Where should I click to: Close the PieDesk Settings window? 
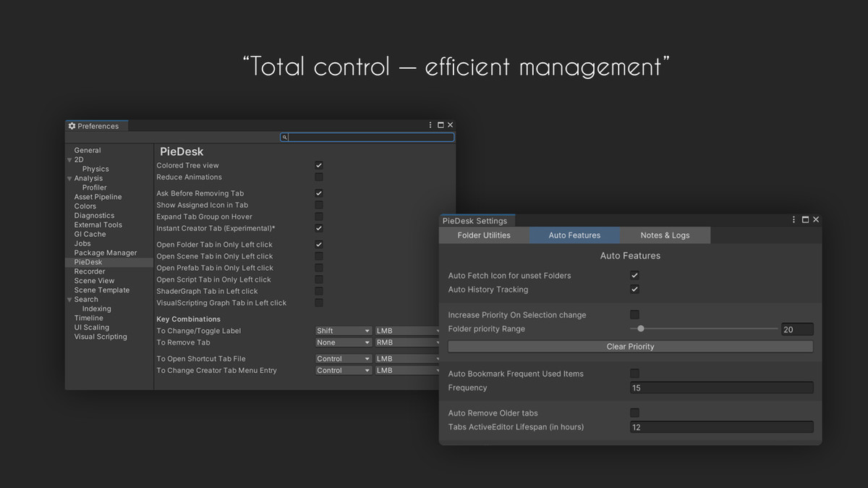(816, 219)
